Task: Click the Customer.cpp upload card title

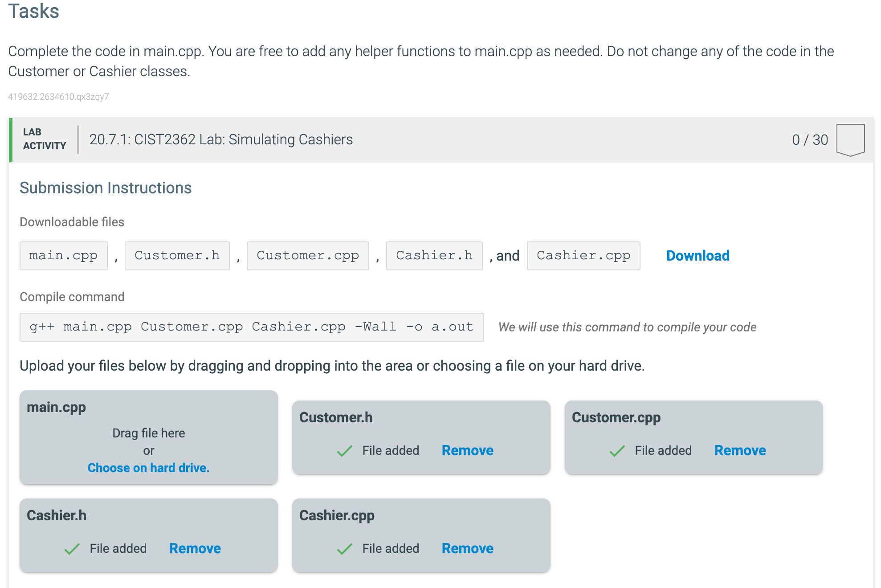Action: pyautogui.click(x=616, y=417)
